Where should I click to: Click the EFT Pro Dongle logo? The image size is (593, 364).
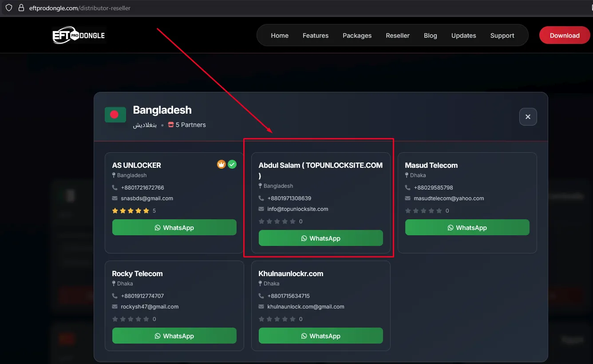click(x=79, y=36)
